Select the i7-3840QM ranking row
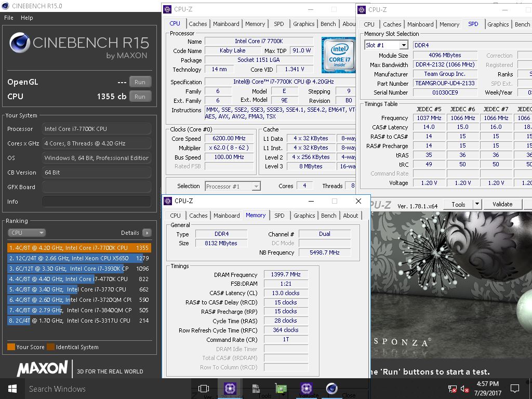 tap(79, 310)
